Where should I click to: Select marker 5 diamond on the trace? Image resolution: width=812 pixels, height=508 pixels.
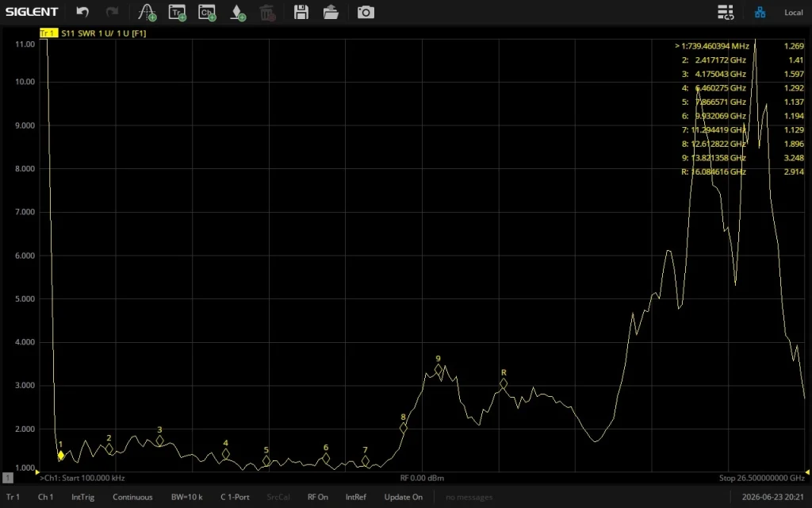[266, 461]
